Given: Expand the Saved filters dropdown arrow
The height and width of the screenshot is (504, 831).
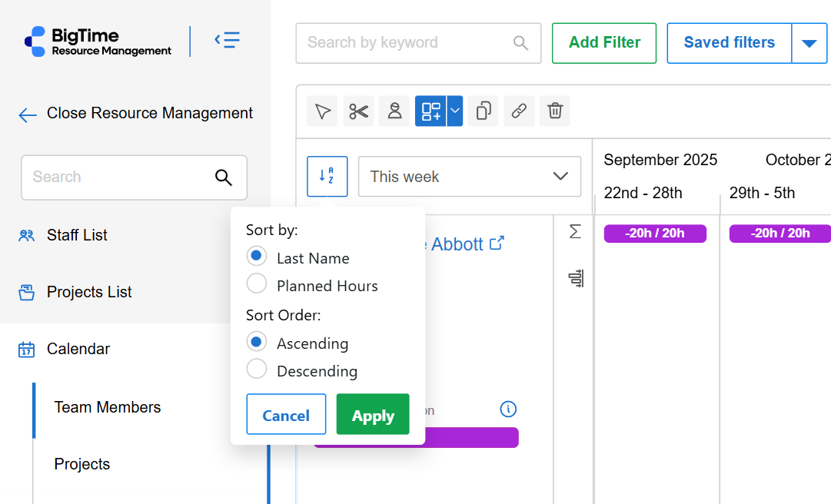Looking at the screenshot, I should 809,43.
